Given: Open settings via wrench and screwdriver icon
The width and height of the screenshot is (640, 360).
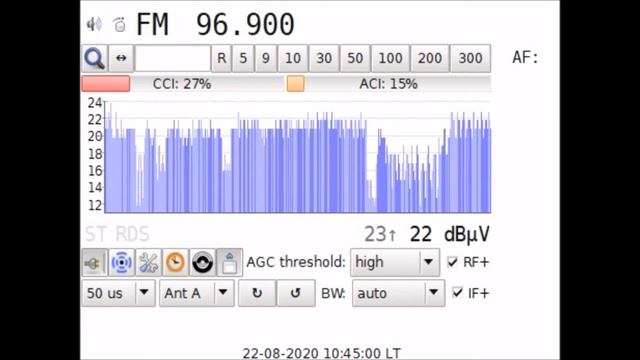Looking at the screenshot, I should (x=149, y=262).
